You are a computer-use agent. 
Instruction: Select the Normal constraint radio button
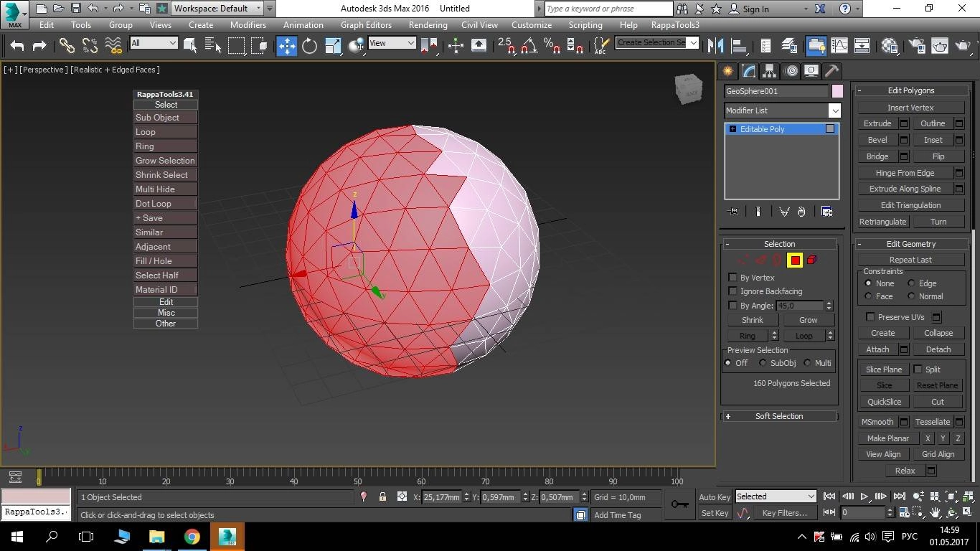click(911, 296)
